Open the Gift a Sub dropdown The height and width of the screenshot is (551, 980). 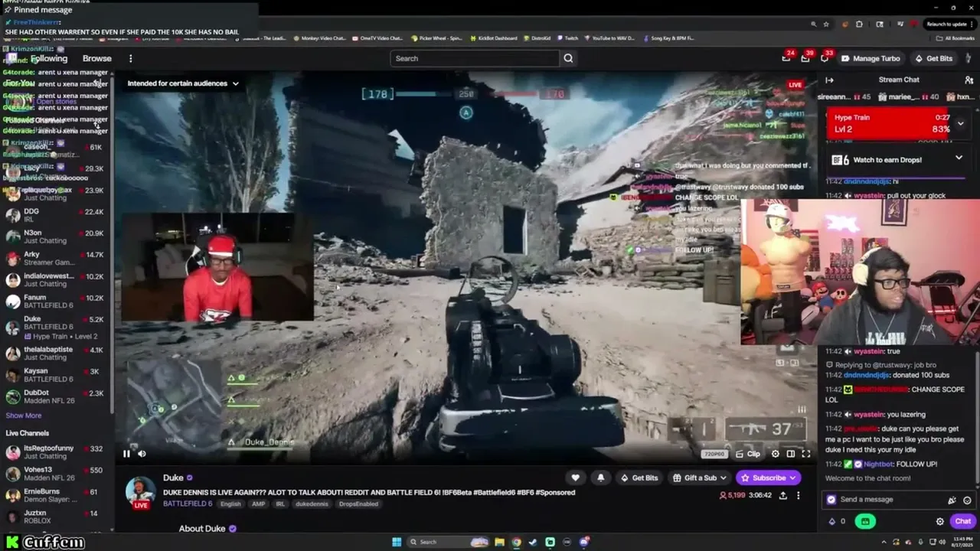699,478
